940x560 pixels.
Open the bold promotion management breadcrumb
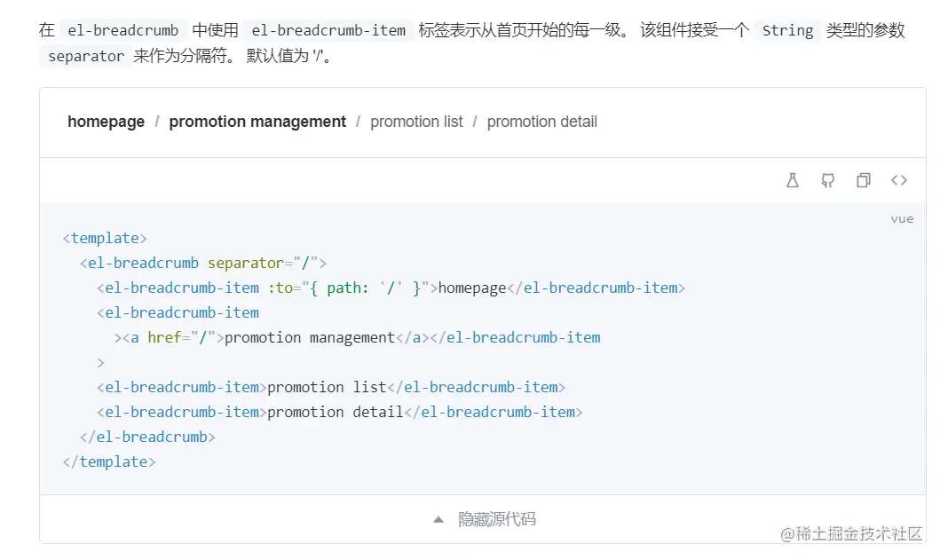(257, 122)
